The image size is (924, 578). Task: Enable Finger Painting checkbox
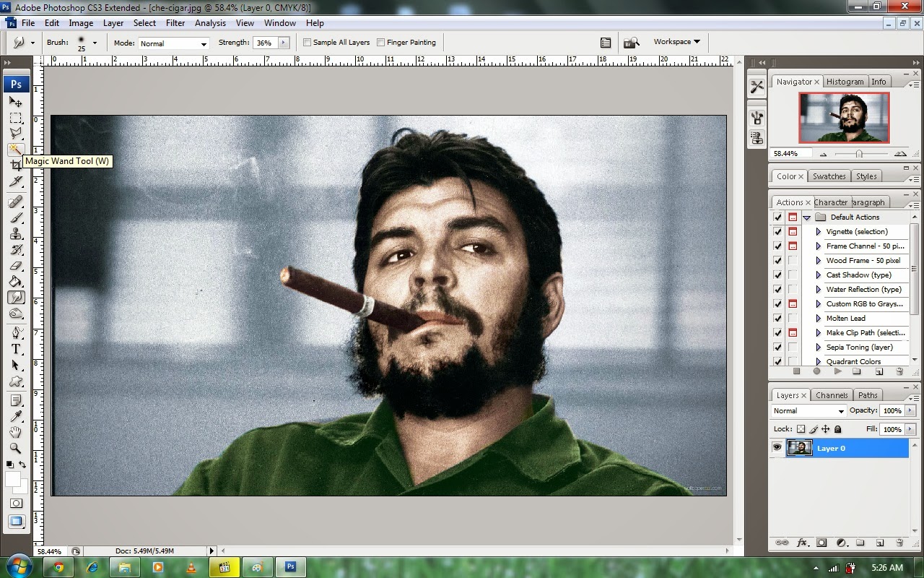point(381,43)
